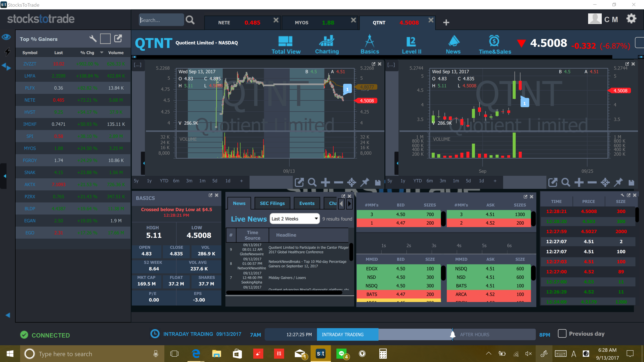Click the Level II icon

[x=411, y=41]
